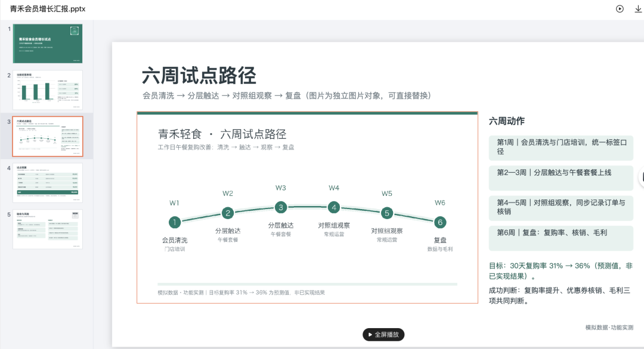Viewport: 644px width, 349px height.
Task: Click the W1 week label
Action: 175,203
